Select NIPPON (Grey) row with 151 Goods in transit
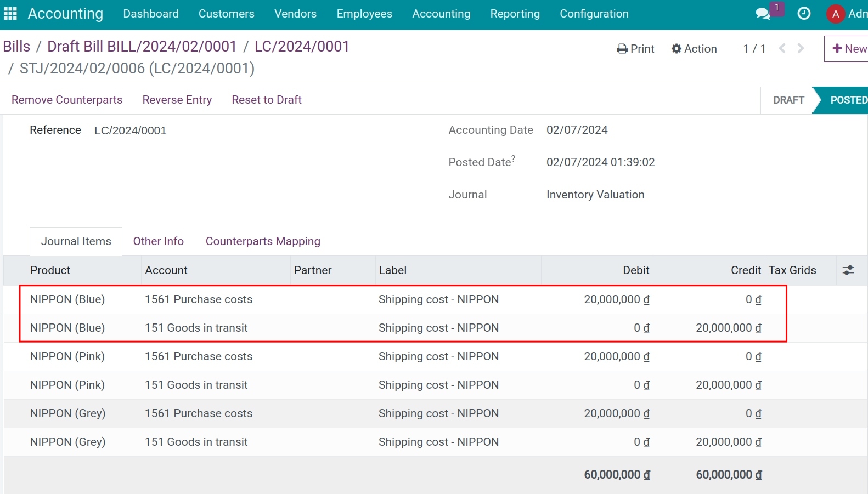This screenshot has height=494, width=868. point(436,442)
